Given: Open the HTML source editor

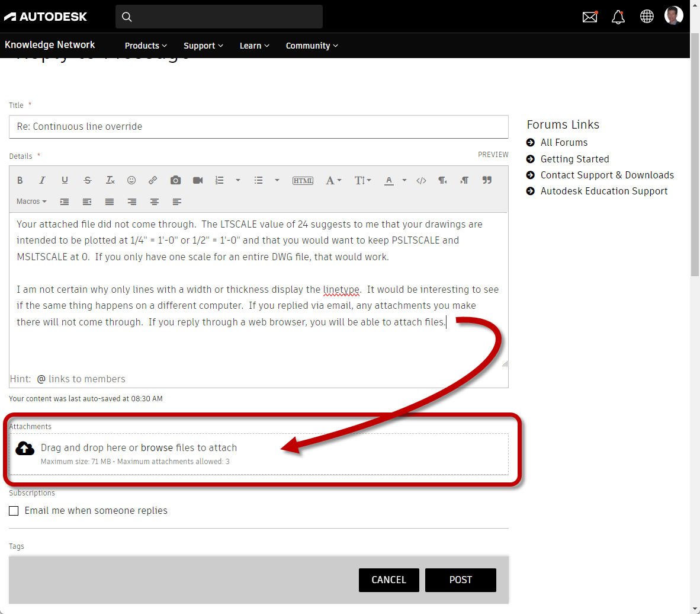Looking at the screenshot, I should click(303, 180).
